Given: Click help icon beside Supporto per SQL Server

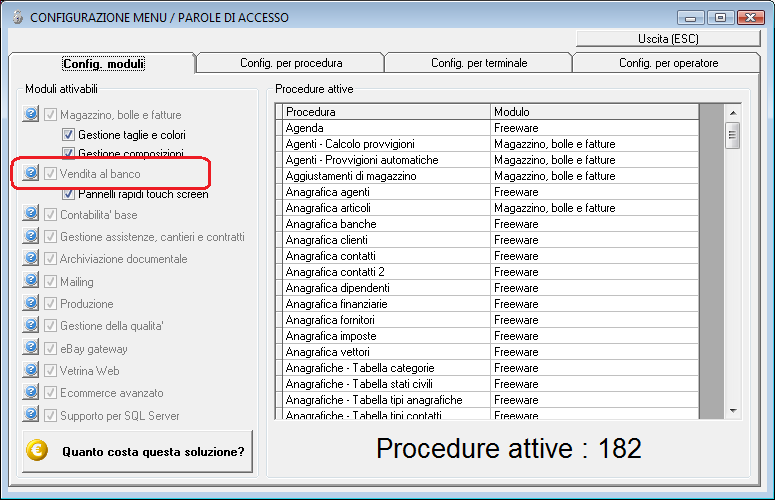Looking at the screenshot, I should click(31, 415).
